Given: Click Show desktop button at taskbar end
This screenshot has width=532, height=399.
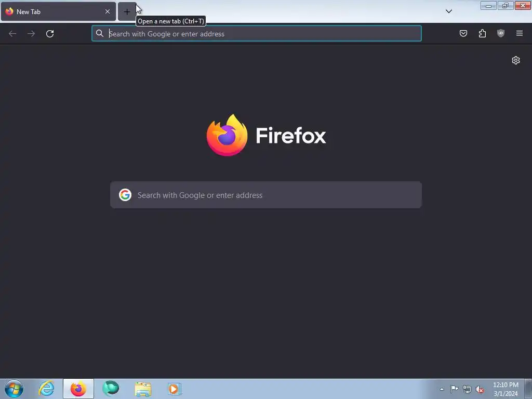Looking at the screenshot, I should (528, 389).
